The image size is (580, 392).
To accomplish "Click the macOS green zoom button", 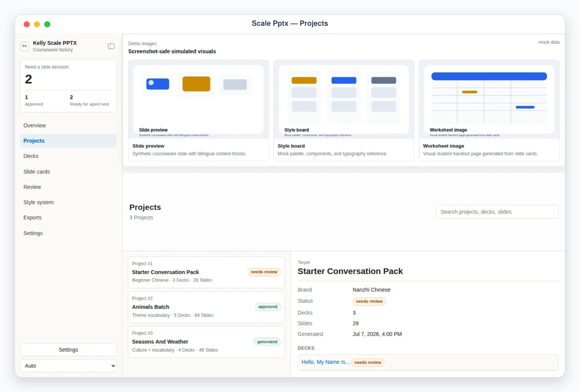I will coord(47,24).
